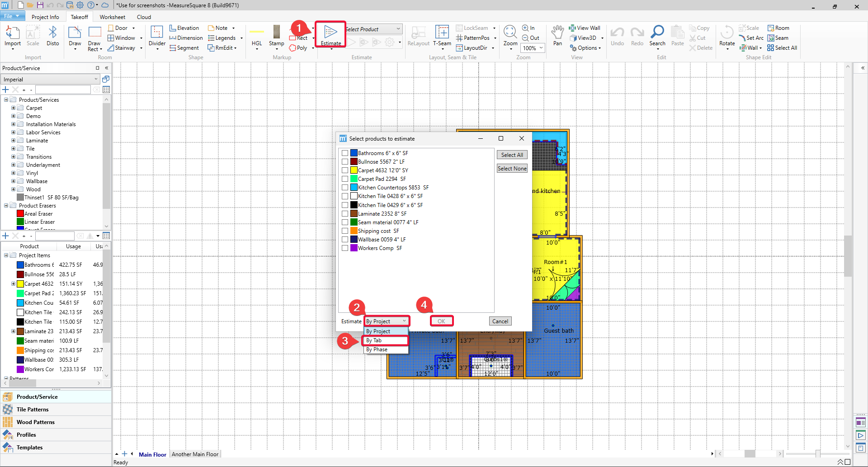
Task: Open the Stamp markup tool
Action: [x=276, y=36]
